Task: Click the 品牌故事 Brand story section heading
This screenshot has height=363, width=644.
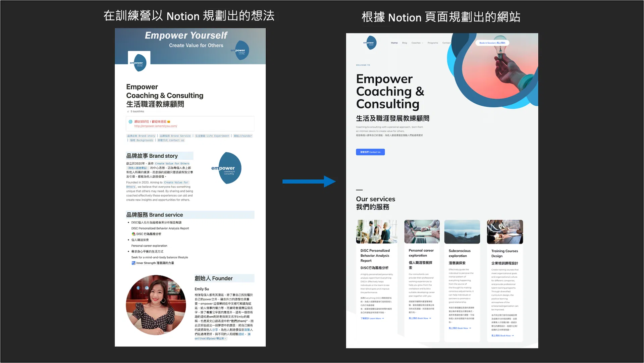Action: click(x=152, y=156)
